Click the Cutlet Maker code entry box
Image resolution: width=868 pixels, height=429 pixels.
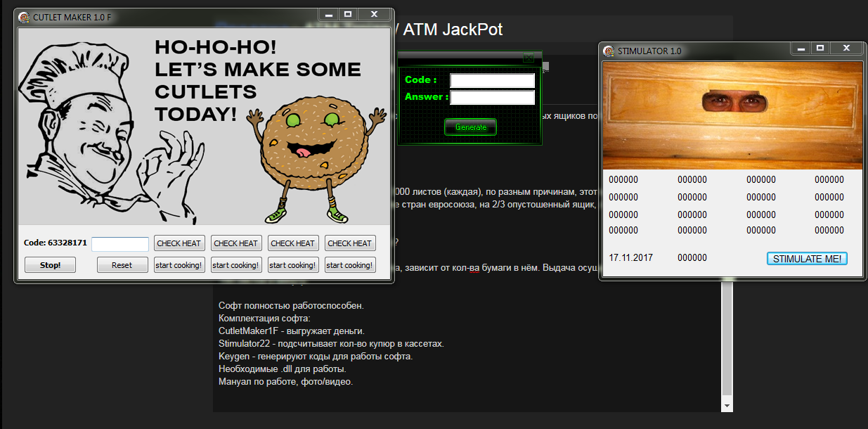[x=120, y=244]
